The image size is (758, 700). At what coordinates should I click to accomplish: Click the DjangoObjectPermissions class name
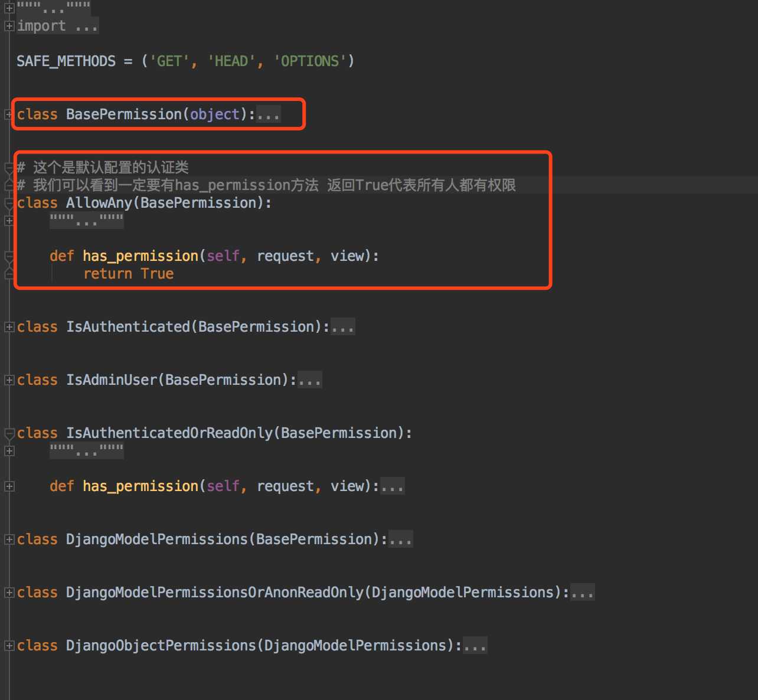pos(161,646)
